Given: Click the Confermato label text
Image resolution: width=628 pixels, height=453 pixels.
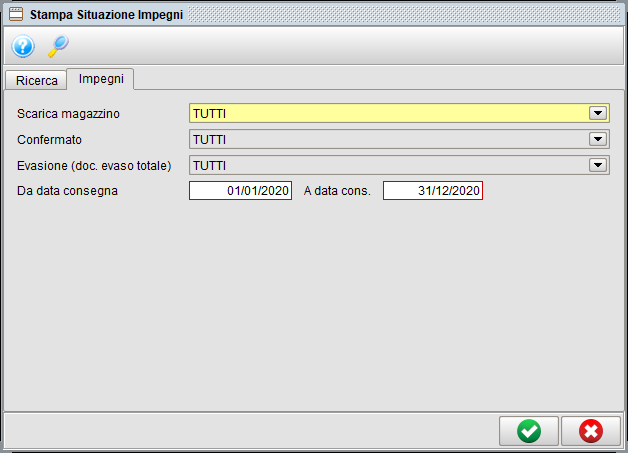Looking at the screenshot, I should click(x=50, y=140).
